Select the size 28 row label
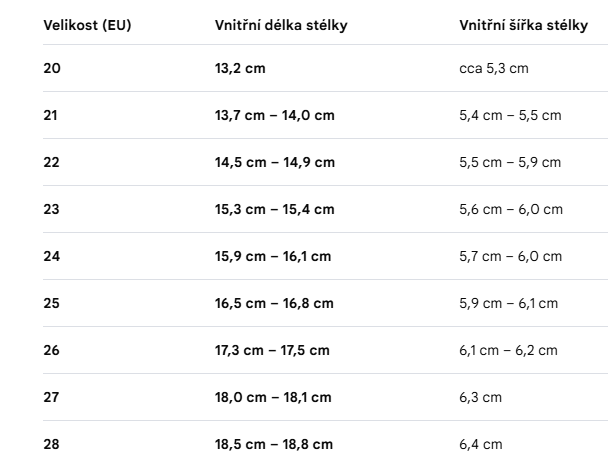Image resolution: width=608 pixels, height=466 pixels. 52,444
